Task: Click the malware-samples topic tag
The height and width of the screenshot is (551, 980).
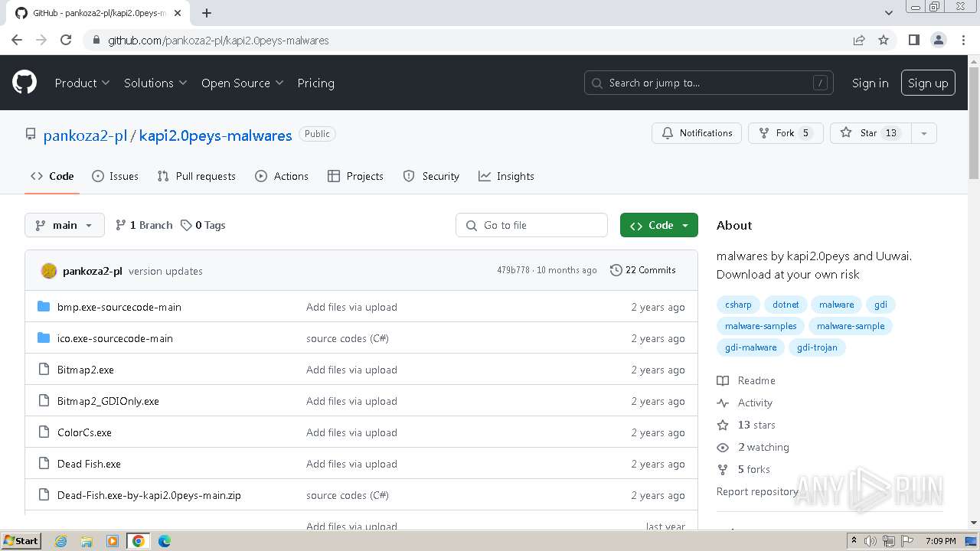Action: (x=760, y=326)
